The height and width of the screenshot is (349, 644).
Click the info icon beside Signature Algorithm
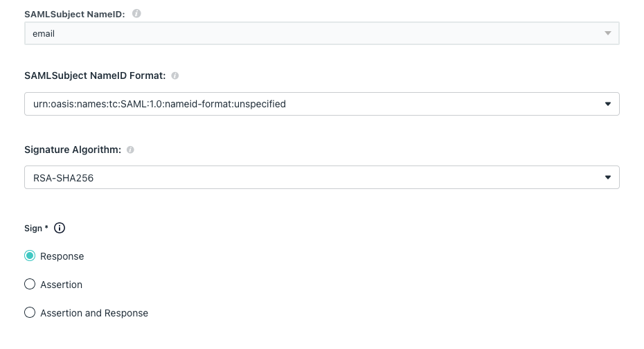point(130,150)
